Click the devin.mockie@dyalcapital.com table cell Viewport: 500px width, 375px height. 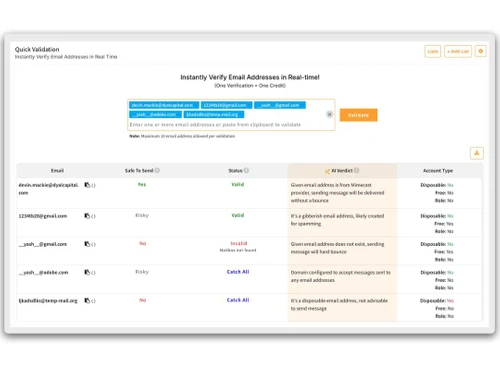click(48, 189)
